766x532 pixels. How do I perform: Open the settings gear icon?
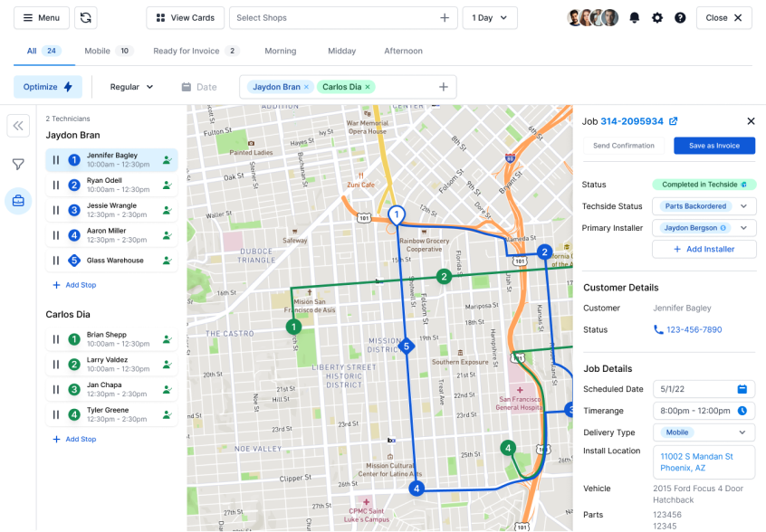point(657,18)
